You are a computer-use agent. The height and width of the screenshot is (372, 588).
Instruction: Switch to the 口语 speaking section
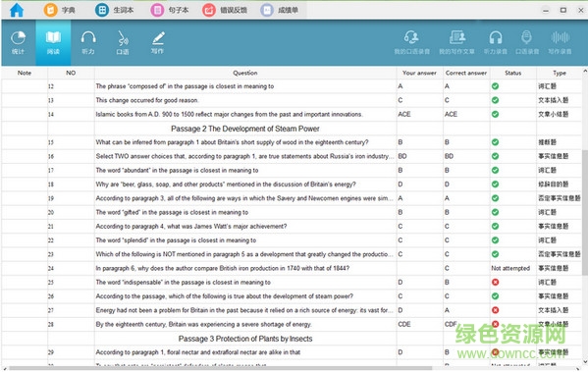[x=123, y=43]
